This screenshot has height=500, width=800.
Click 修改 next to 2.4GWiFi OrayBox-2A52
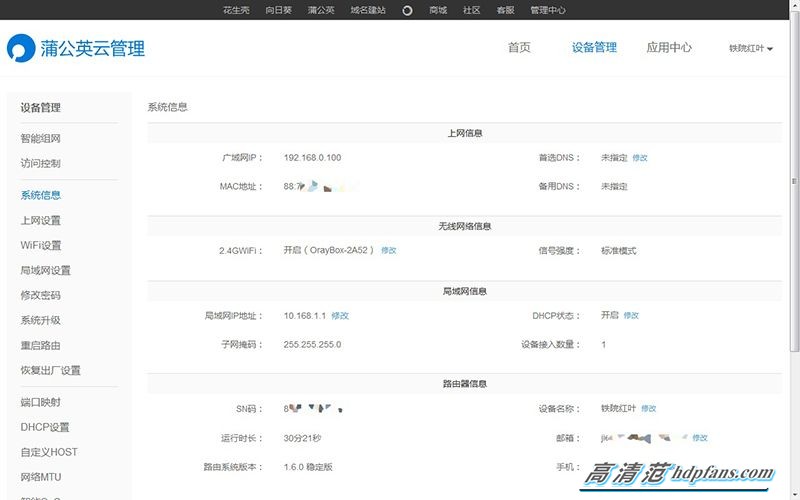coord(389,250)
